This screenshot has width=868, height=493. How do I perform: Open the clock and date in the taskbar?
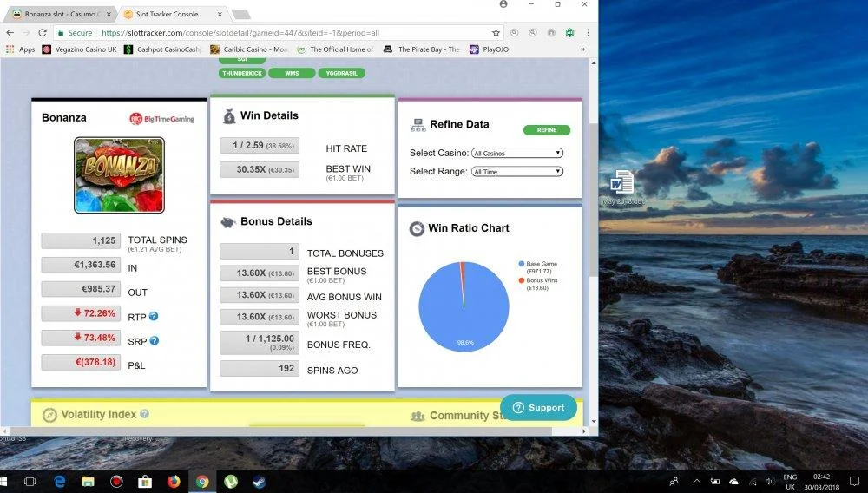click(x=821, y=482)
